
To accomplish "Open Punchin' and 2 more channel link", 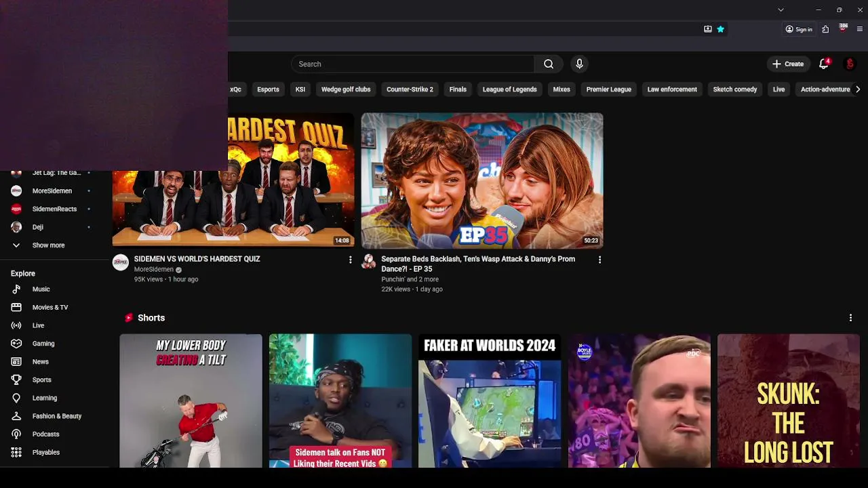I will click(410, 279).
